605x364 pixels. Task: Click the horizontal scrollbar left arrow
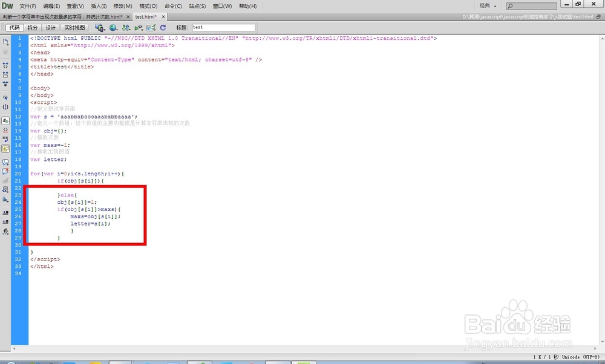15,348
